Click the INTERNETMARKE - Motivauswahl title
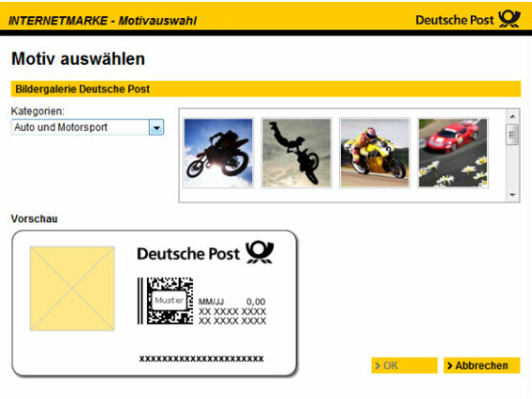The width and height of the screenshot is (532, 399). point(102,21)
